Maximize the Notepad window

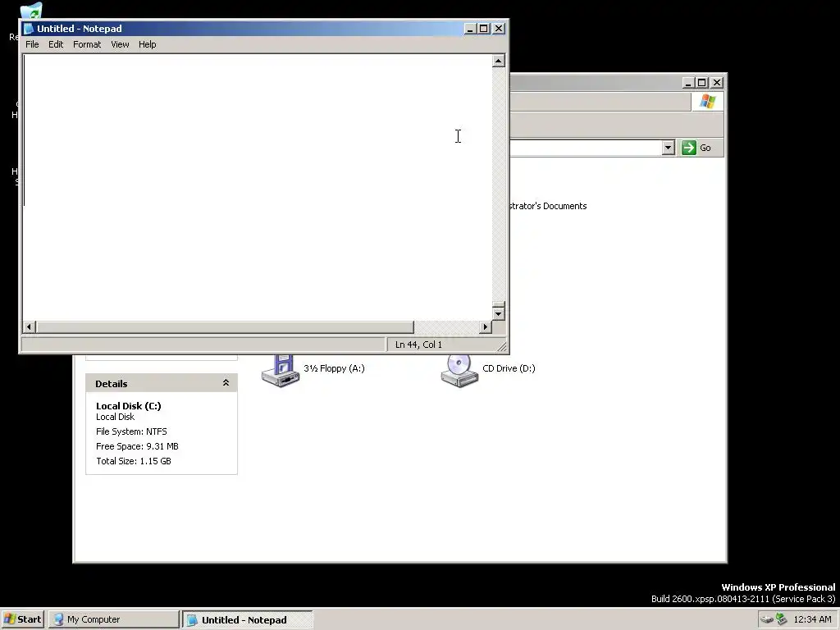484,29
